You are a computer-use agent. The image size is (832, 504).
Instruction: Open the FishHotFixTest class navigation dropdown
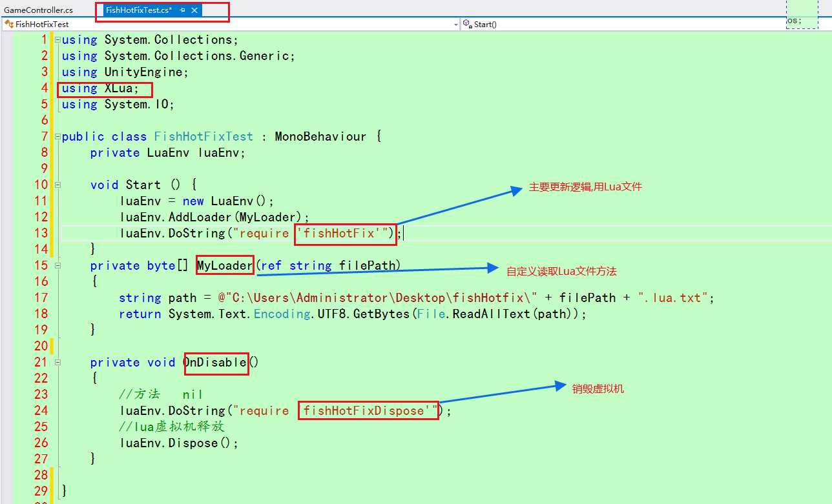[x=455, y=25]
